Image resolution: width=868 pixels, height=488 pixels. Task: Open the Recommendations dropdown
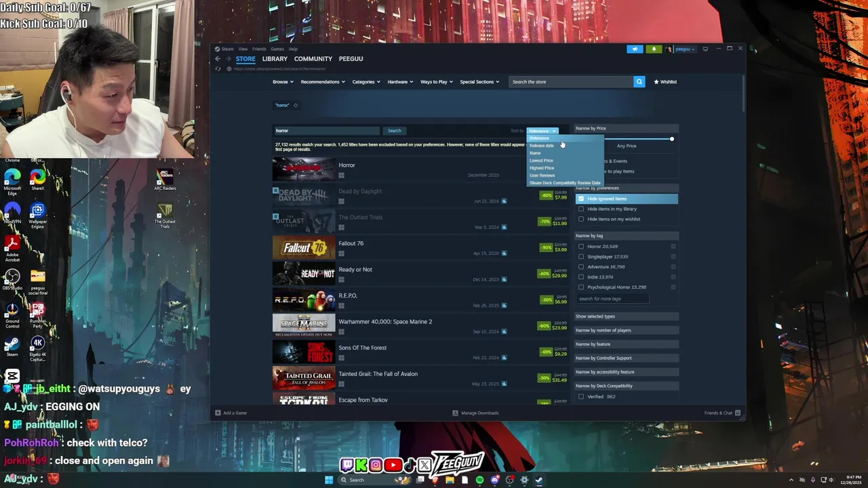pyautogui.click(x=323, y=82)
